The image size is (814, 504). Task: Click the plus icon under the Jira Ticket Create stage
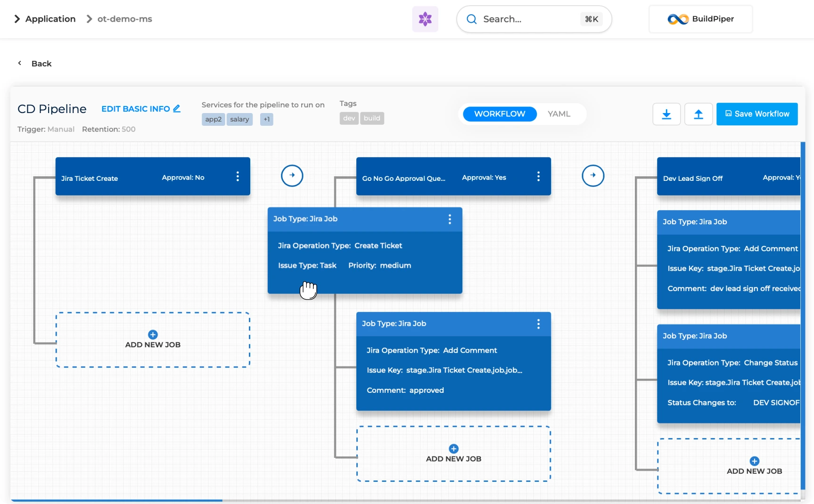(153, 334)
